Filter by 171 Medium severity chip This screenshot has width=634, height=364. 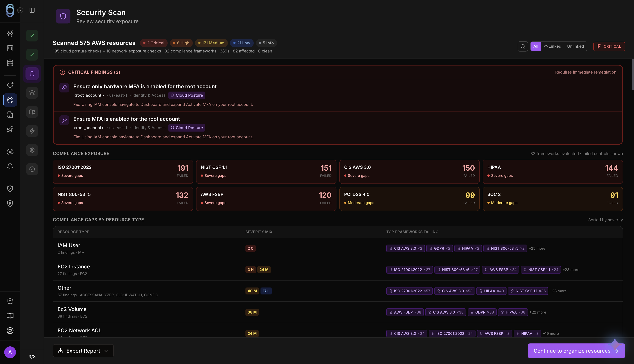211,43
